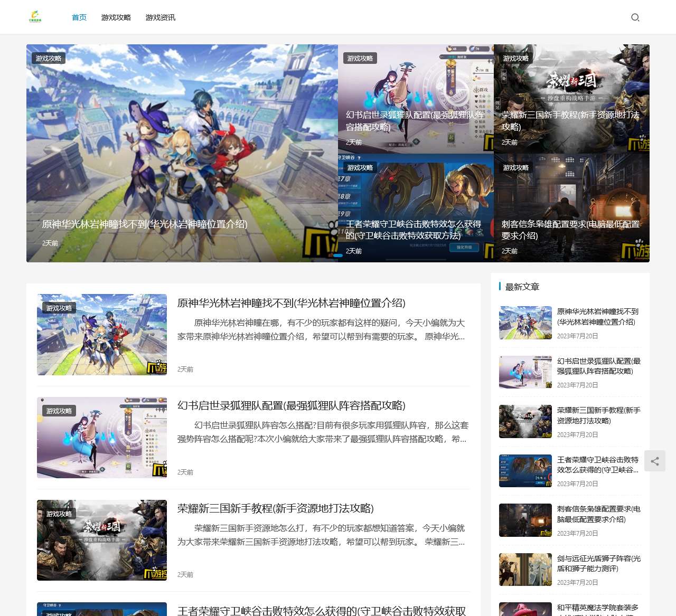Open sidebar link 剑与远征光盾狮子阵容
Viewport: 676px width, 616px height.
click(x=599, y=563)
